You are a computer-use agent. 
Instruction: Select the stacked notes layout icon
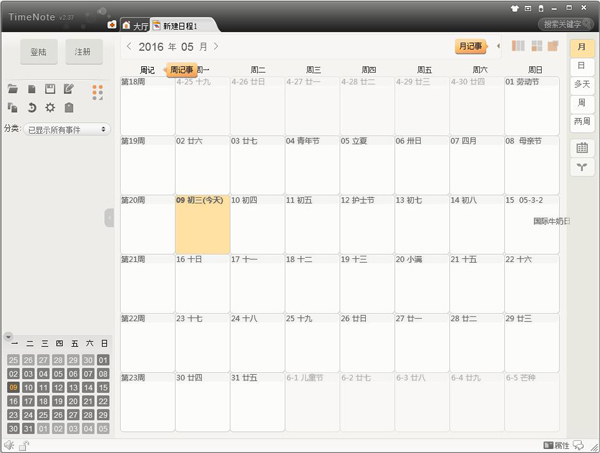(553, 46)
